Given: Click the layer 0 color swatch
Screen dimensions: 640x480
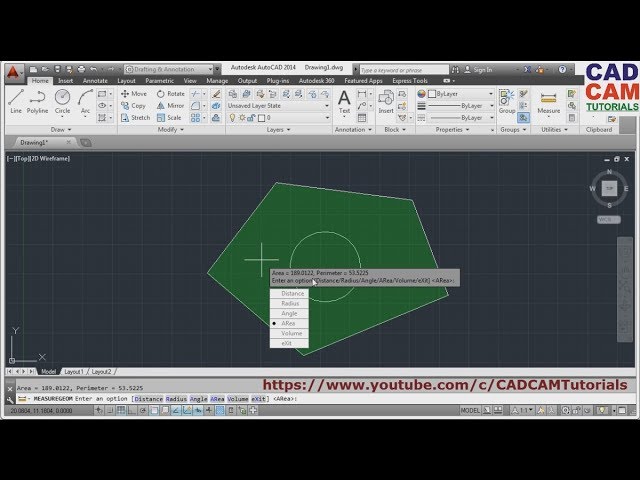Looking at the screenshot, I should [x=262, y=118].
